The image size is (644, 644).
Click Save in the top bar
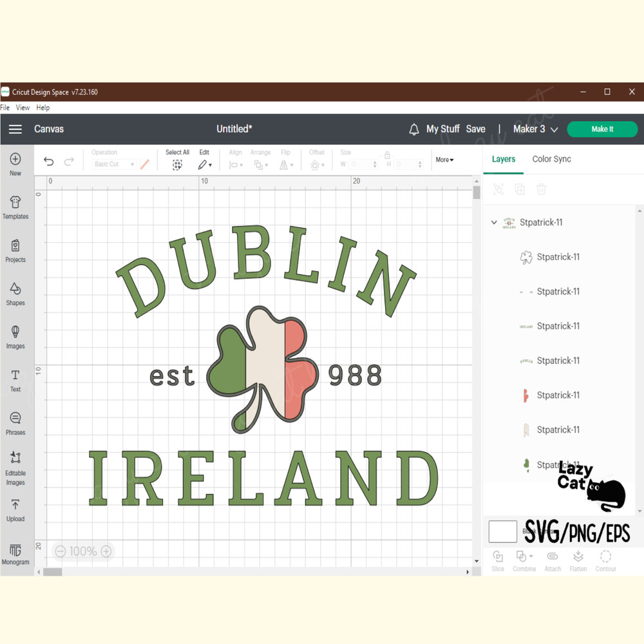coord(476,129)
